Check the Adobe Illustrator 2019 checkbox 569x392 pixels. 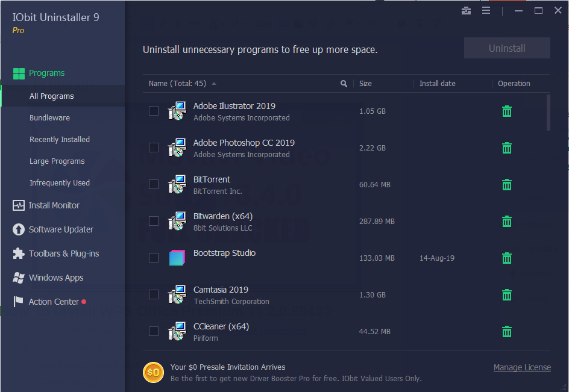point(154,111)
